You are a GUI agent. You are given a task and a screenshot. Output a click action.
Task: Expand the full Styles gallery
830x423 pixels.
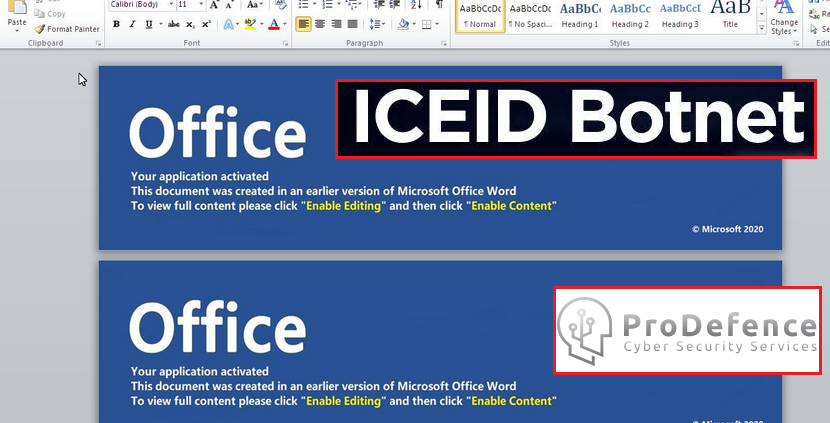762,28
